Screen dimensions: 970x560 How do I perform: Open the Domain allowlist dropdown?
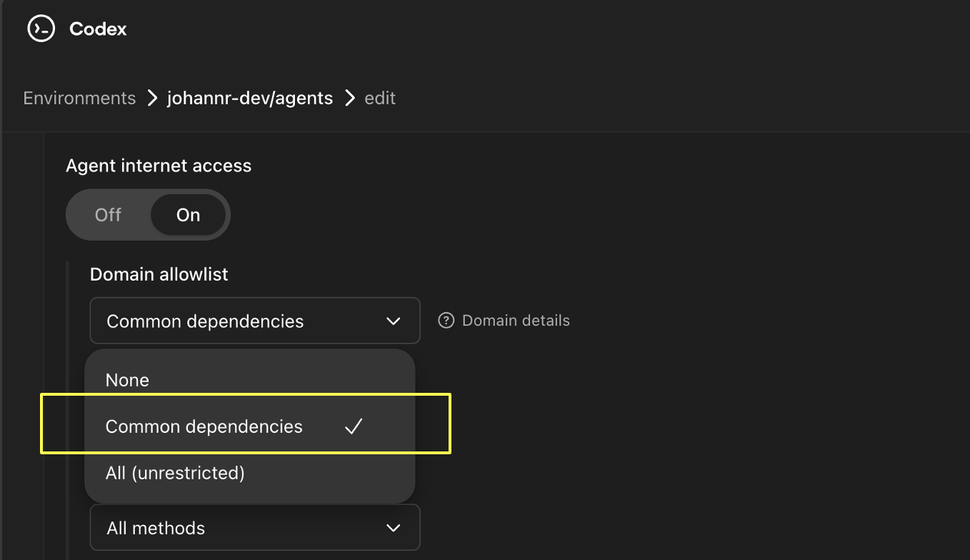pos(255,321)
